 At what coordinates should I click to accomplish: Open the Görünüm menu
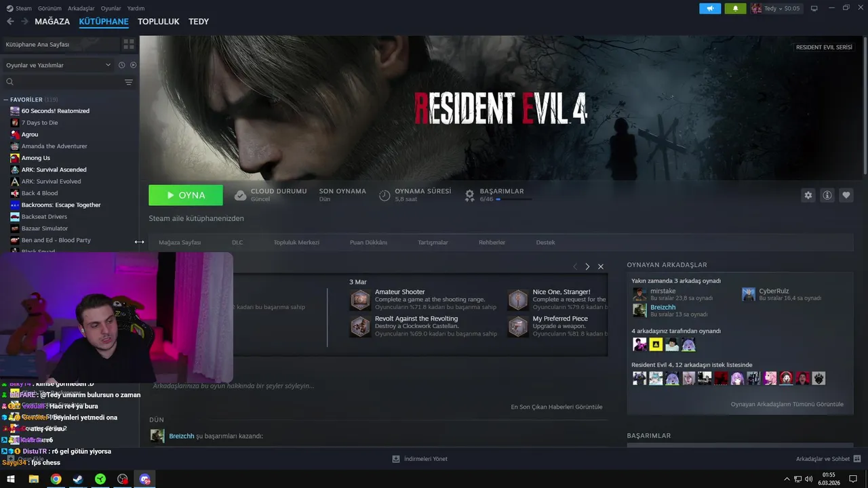[x=50, y=9]
